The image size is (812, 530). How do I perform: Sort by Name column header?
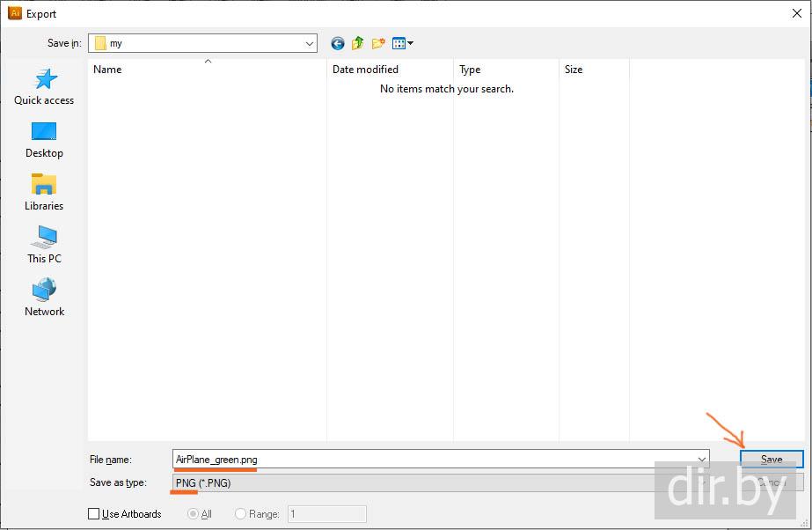point(207,70)
